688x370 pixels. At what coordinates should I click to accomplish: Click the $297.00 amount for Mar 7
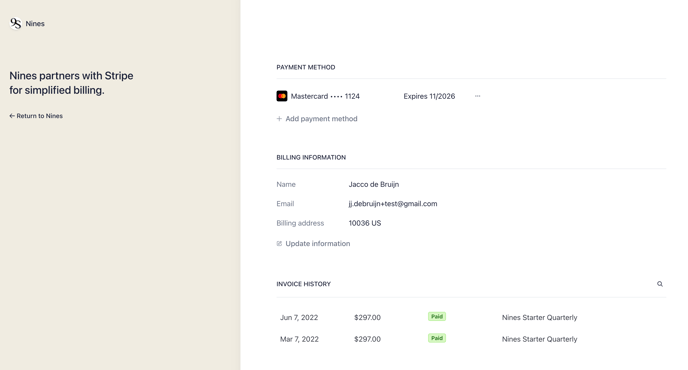pyautogui.click(x=367, y=339)
